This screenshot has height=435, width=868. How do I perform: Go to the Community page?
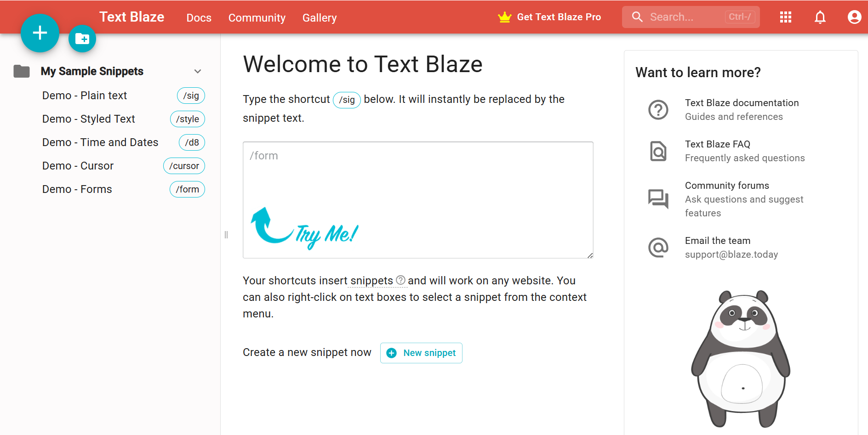[x=257, y=18]
